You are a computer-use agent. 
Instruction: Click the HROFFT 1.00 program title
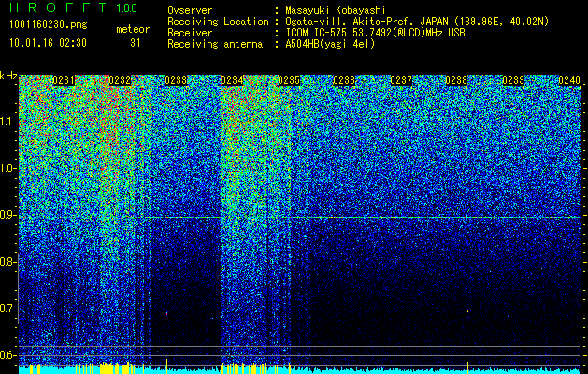click(74, 7)
